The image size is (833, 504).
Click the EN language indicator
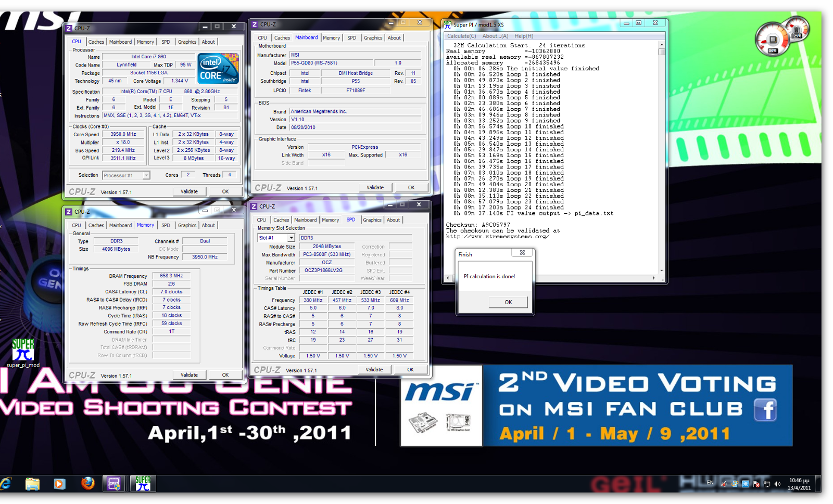710,483
